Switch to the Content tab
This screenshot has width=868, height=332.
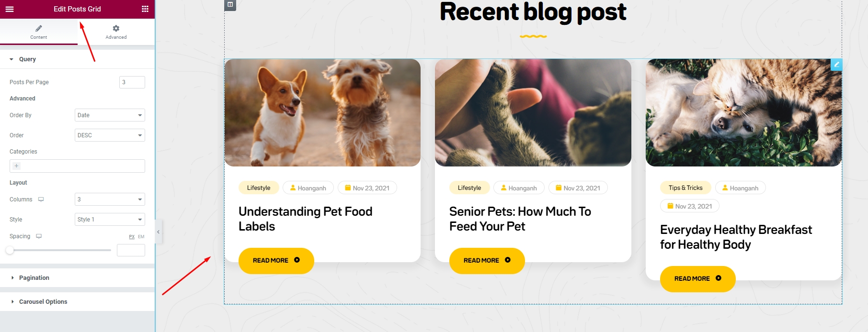(39, 32)
